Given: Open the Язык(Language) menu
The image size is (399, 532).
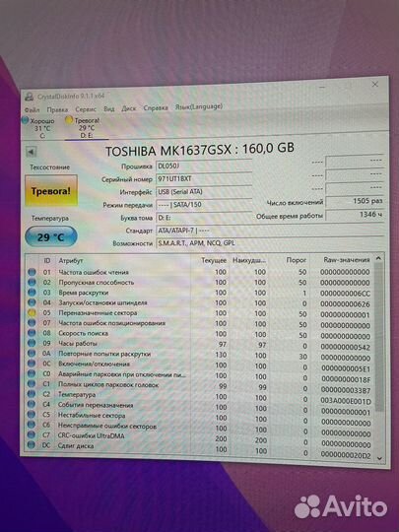Looking at the screenshot, I should (198, 106).
